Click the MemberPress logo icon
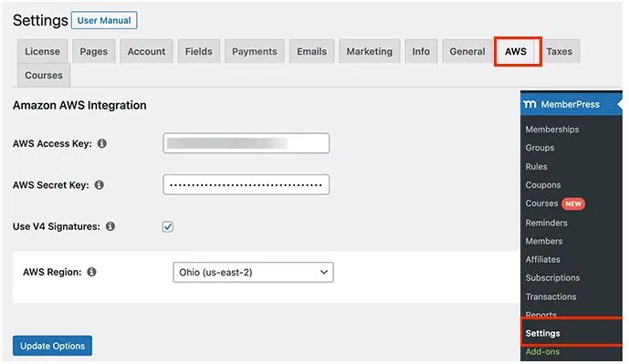Screen dimensions: 629x364 (x=529, y=104)
